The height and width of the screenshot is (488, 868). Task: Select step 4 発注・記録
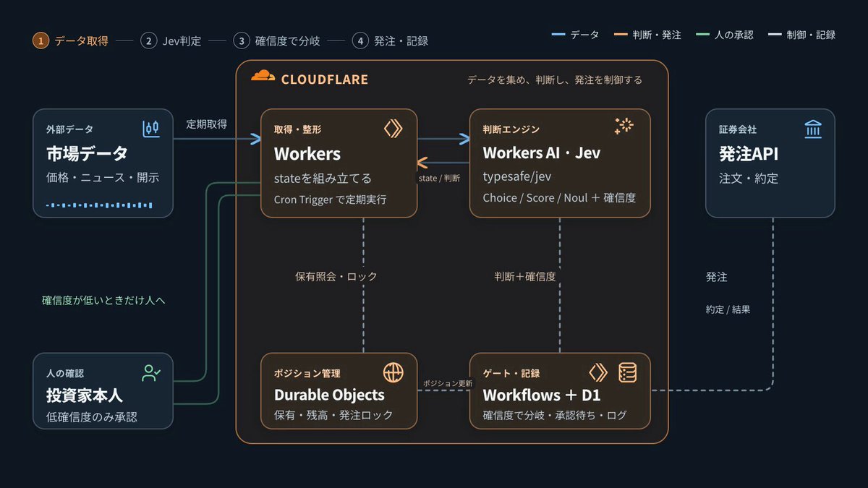pyautogui.click(x=390, y=41)
